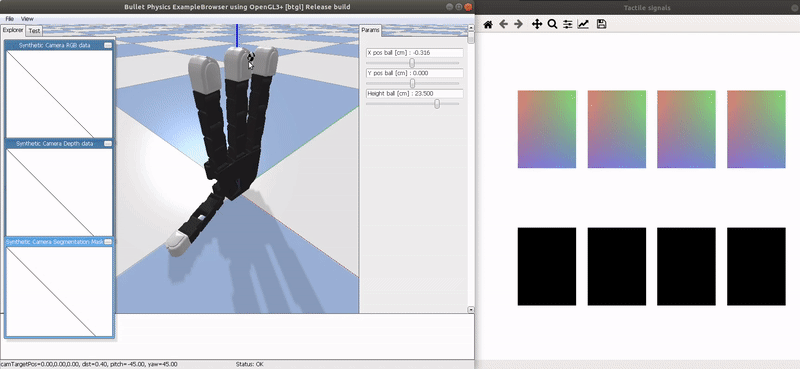The width and height of the screenshot is (800, 369).
Task: Collapse the Synthetic Camera RGB data panel
Action: pos(108,45)
